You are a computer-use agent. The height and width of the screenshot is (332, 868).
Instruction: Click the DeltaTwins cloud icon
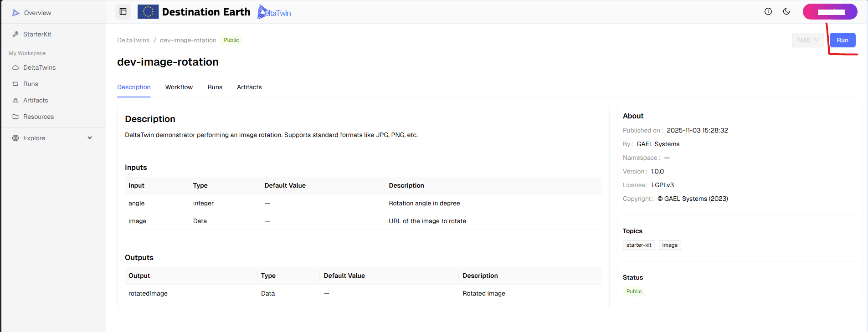[15, 67]
